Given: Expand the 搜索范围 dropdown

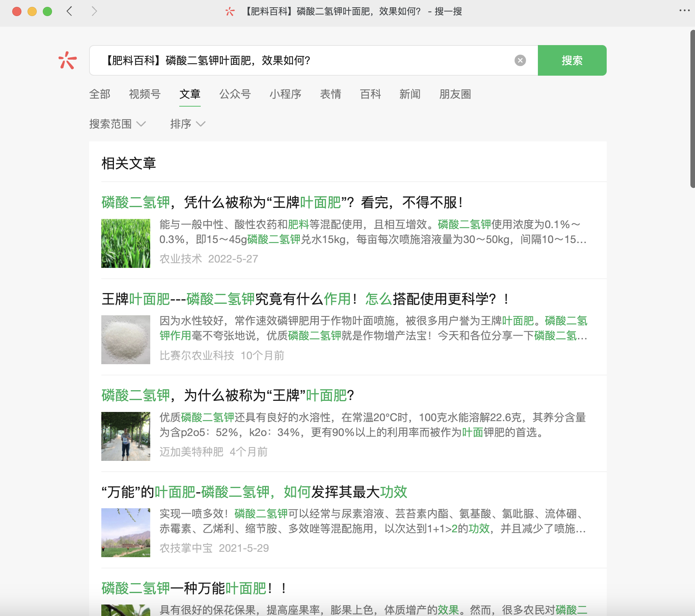Looking at the screenshot, I should pyautogui.click(x=117, y=124).
